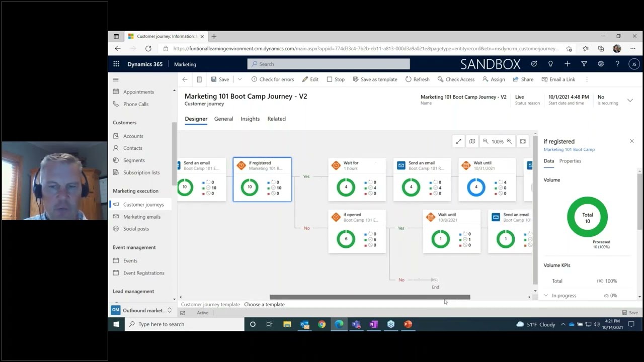Screen dimensions: 644x362
Task: Switch to the panel's Properties tab
Action: click(x=570, y=161)
